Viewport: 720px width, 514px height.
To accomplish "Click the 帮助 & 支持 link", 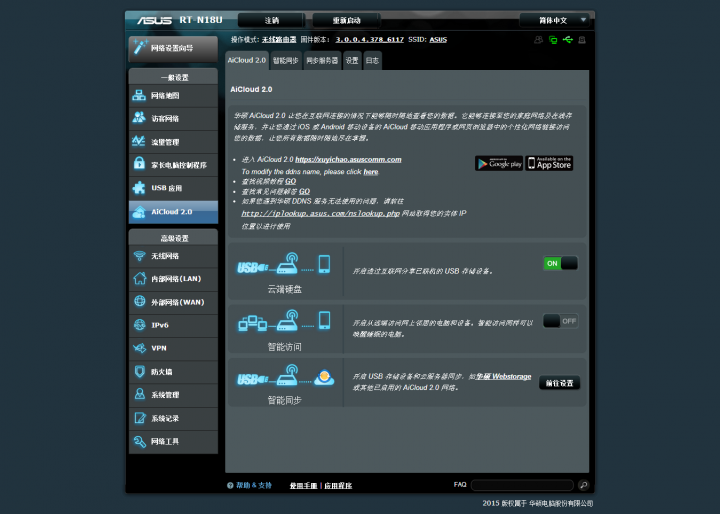I will [254, 486].
